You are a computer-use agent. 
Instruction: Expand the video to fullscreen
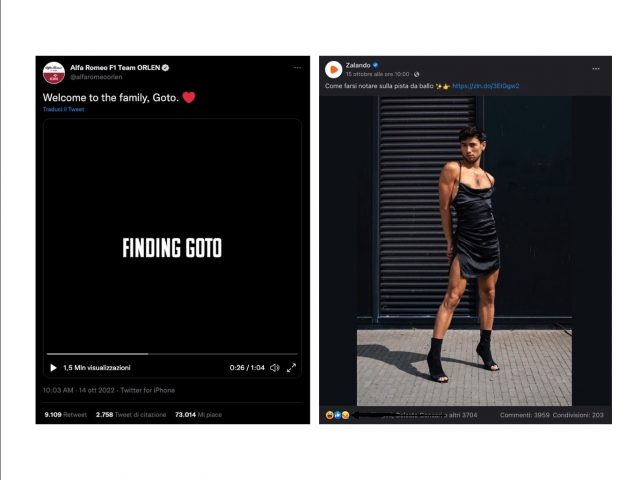coord(291,368)
